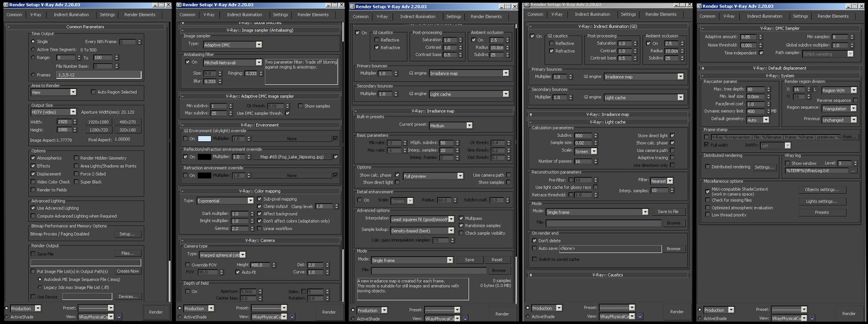868x324 pixels.
Task: Enable the Atmospherics checkbox
Action: coord(33,158)
